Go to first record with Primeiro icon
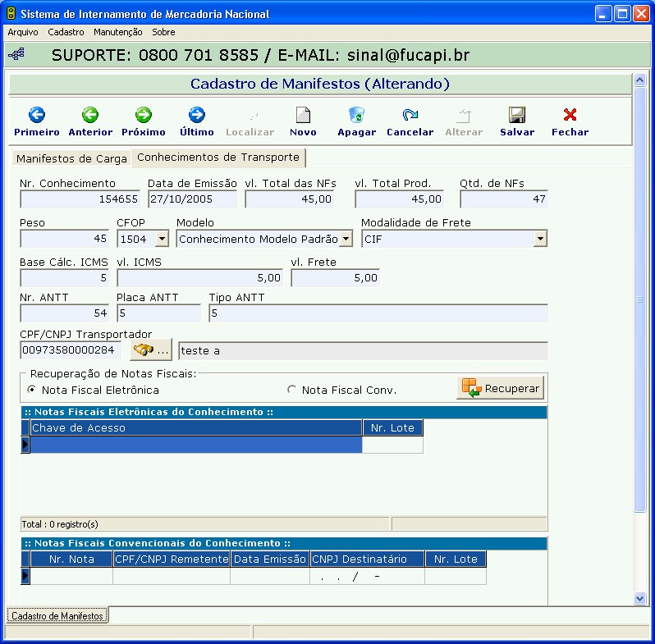 coord(36,116)
